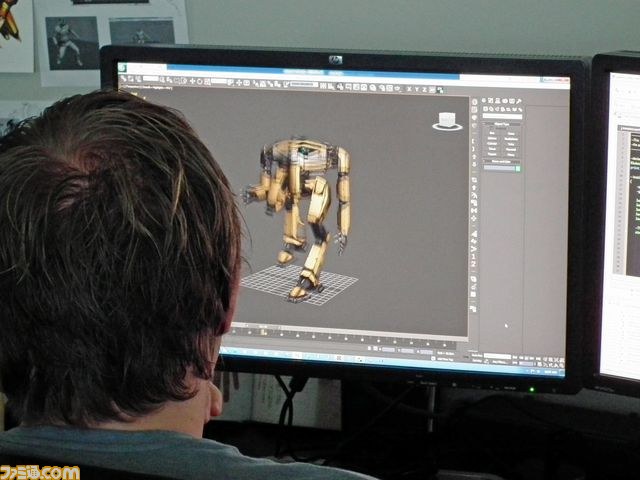Click the ViewCube in perspective viewport
Image resolution: width=640 pixels, height=480 pixels.
pos(447,122)
